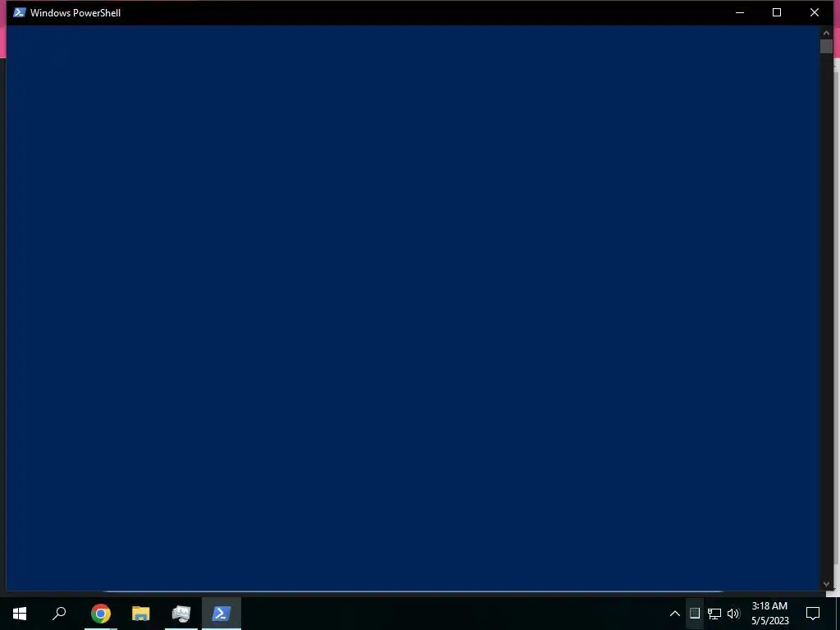Click the square tray icon beside the chevron

[x=695, y=614]
